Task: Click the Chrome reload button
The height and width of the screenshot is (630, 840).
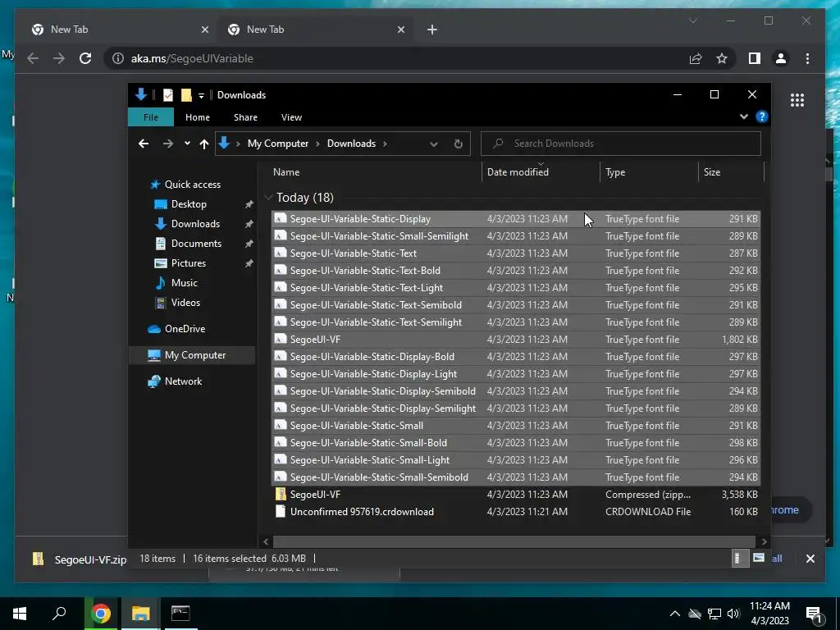Action: pos(85,58)
